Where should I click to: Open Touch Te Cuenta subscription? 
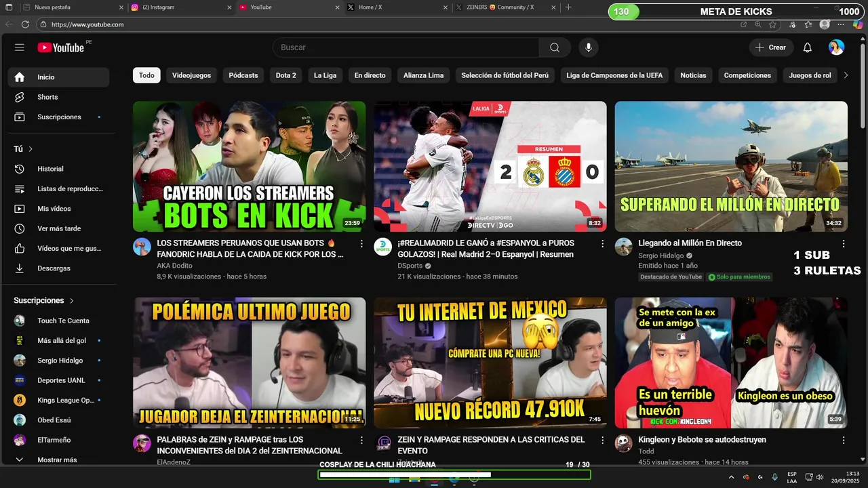58,321
